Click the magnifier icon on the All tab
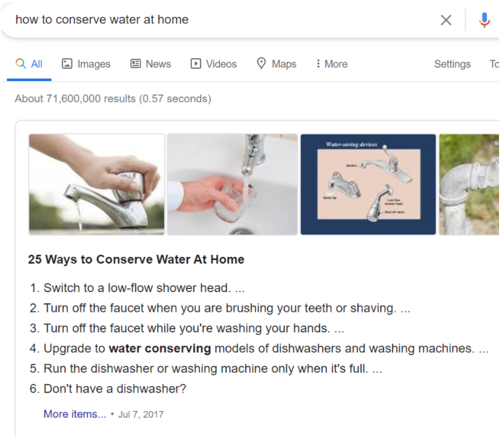The height and width of the screenshot is (437, 504). click(x=20, y=63)
